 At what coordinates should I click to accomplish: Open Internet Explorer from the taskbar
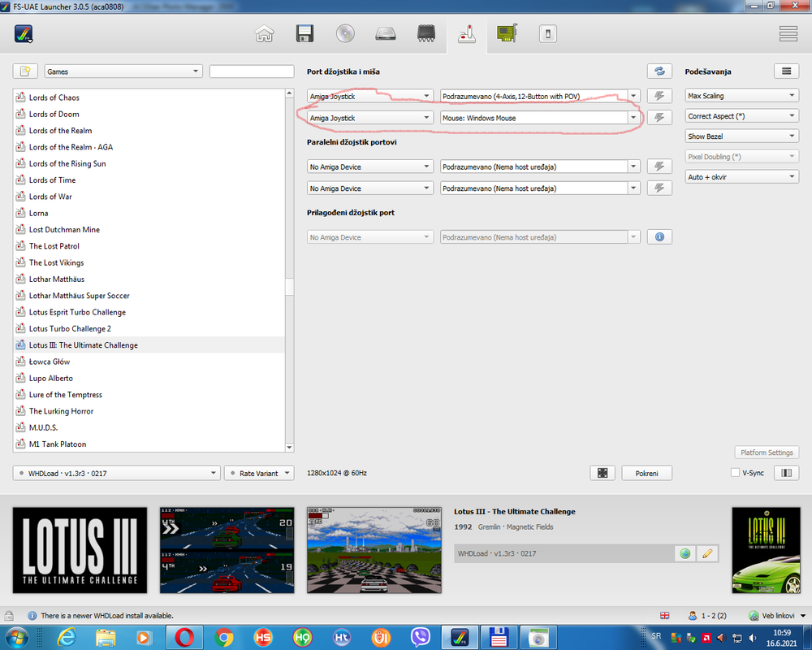[x=67, y=637]
